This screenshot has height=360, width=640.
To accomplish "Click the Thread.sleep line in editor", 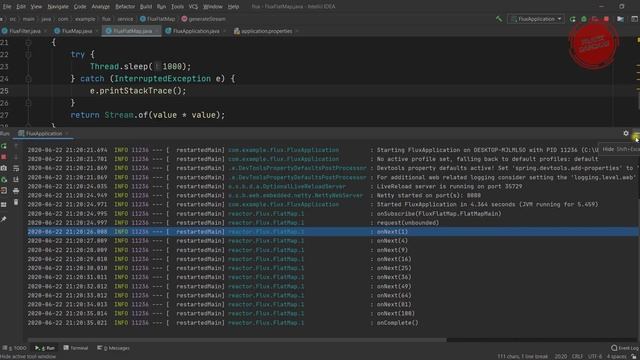I will tap(140, 67).
